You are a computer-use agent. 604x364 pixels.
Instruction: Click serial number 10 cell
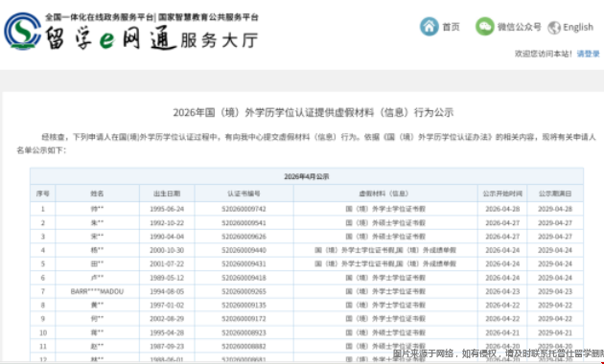(x=43, y=332)
